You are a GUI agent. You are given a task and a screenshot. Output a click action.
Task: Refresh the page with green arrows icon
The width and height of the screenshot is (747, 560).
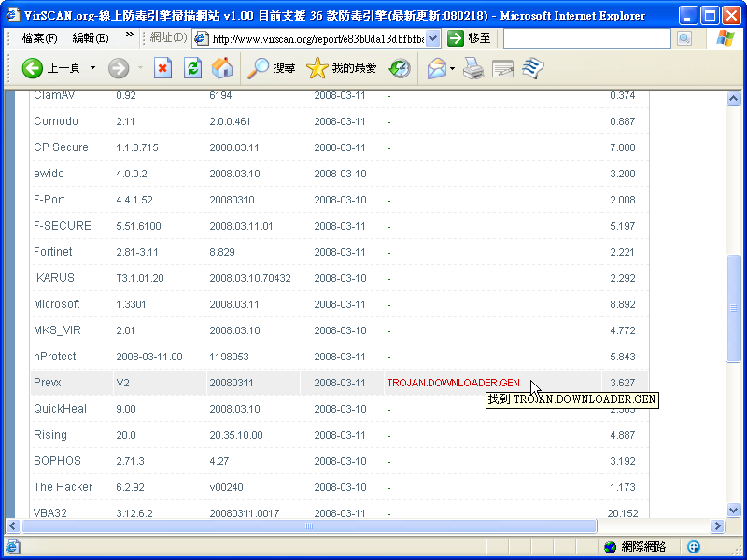(192, 68)
